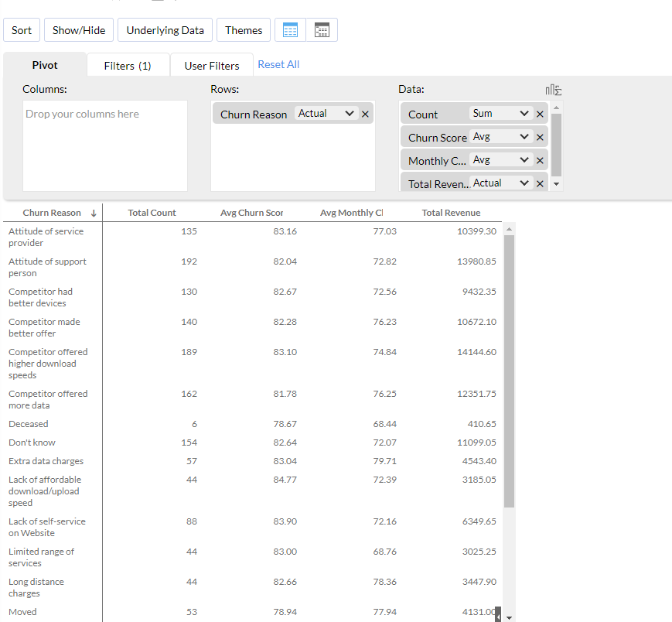Open Themes options

click(x=244, y=30)
